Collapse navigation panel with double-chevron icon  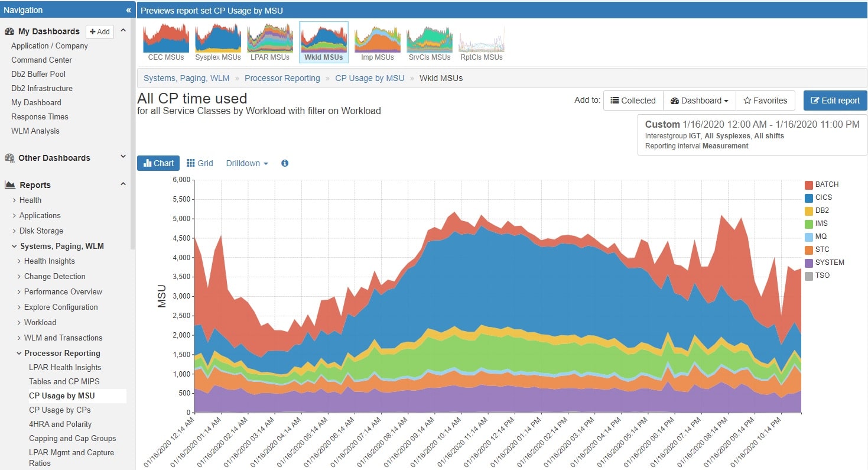coord(128,10)
